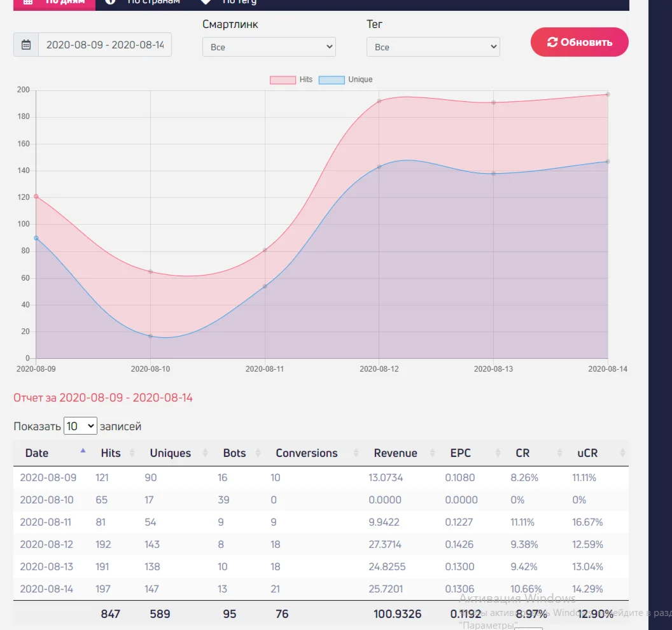Sort by CR column sort arrows
Viewport: 672px width, 630px height.
(x=559, y=453)
